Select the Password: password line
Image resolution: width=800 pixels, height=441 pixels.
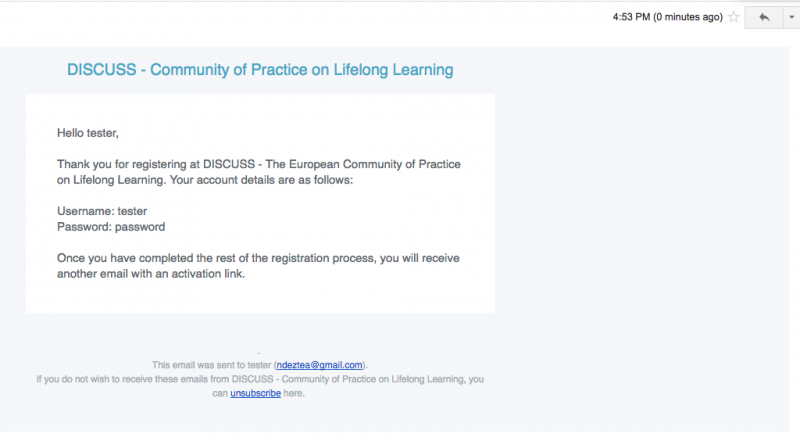pos(111,227)
